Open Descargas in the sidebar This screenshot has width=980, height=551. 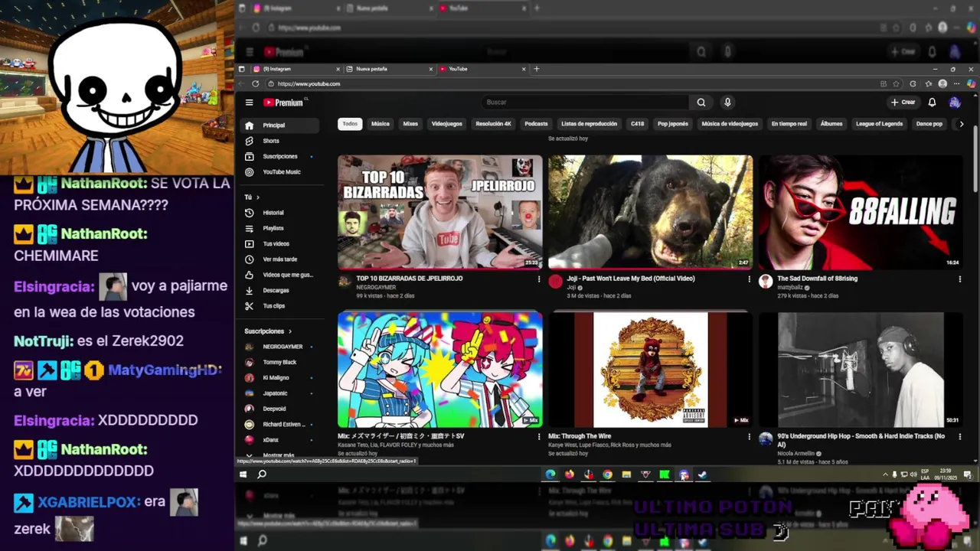pos(278,290)
